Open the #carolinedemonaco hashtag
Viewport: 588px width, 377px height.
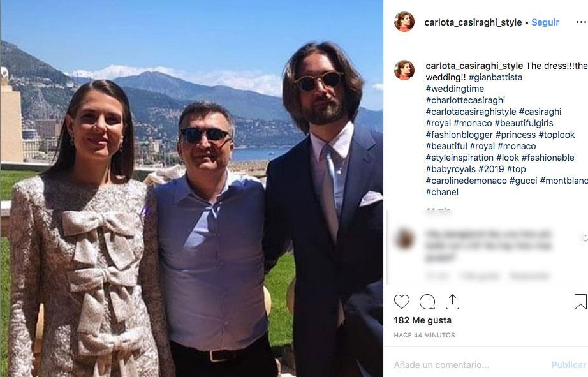coord(466,181)
